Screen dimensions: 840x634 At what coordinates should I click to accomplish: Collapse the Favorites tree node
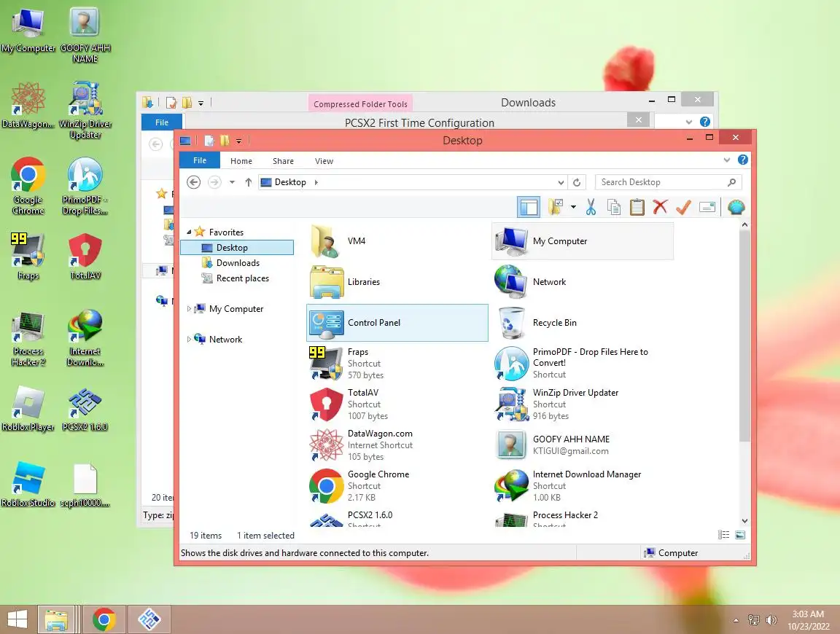(189, 232)
